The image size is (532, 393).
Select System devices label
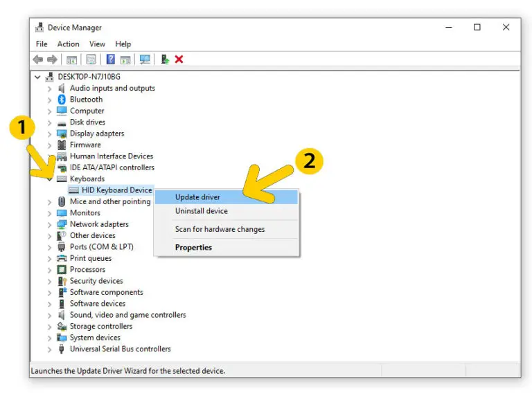click(x=95, y=338)
